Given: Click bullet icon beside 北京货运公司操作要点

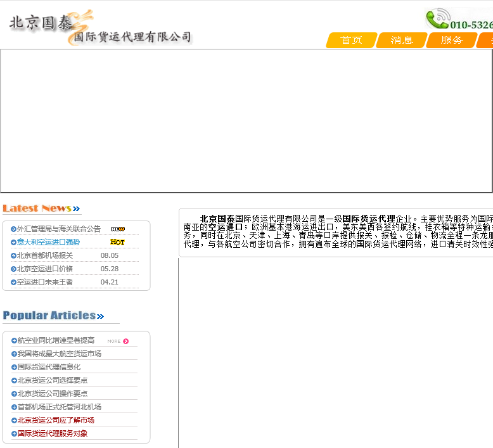Looking at the screenshot, I should [x=14, y=394].
